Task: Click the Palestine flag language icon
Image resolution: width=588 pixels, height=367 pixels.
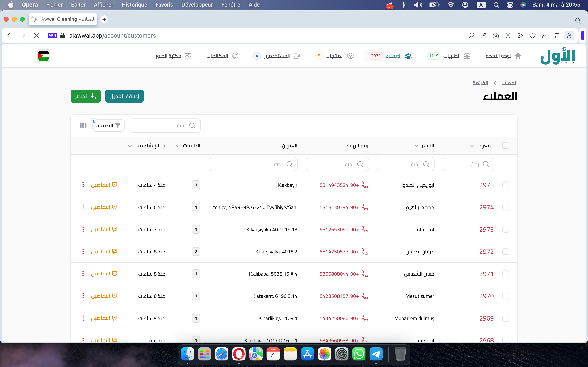Action: click(x=43, y=56)
